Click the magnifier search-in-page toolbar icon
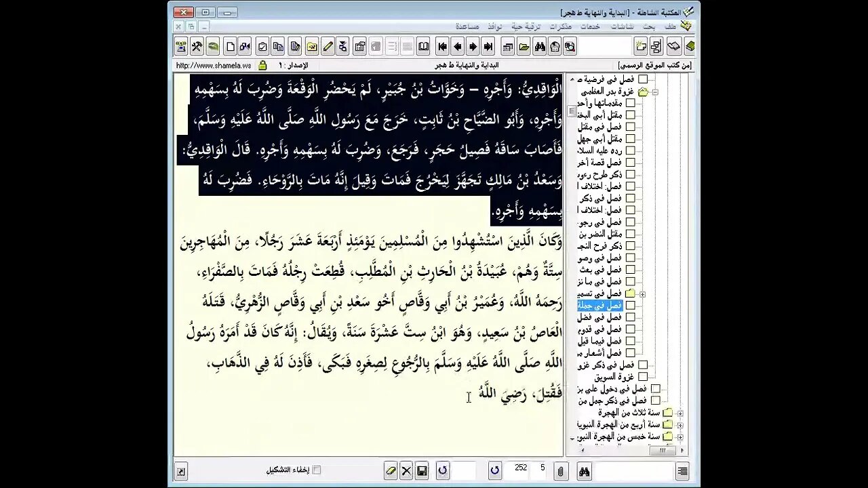 (570, 47)
